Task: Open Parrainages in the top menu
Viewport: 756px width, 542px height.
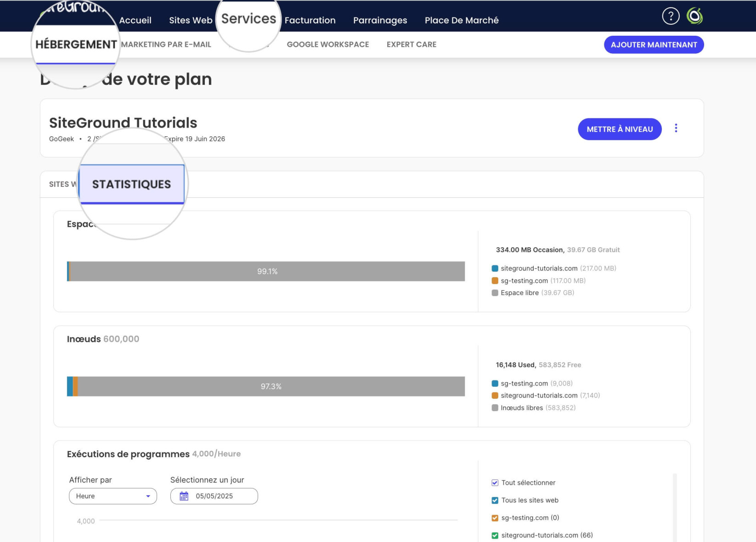Action: 380,20
